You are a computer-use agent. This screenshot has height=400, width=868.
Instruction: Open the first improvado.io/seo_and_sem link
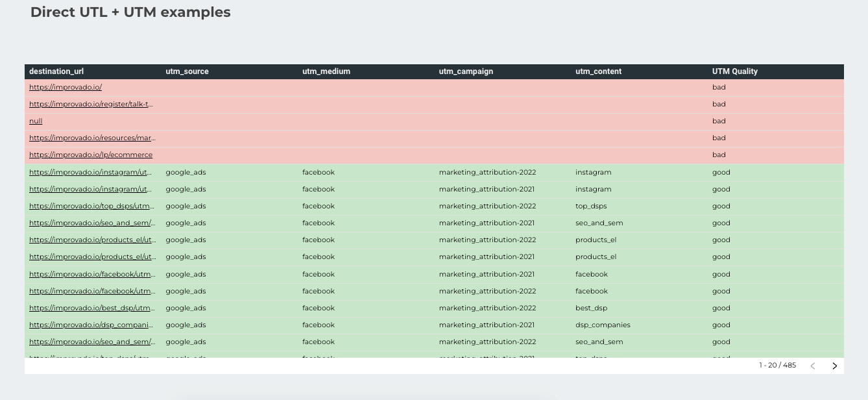pyautogui.click(x=91, y=223)
